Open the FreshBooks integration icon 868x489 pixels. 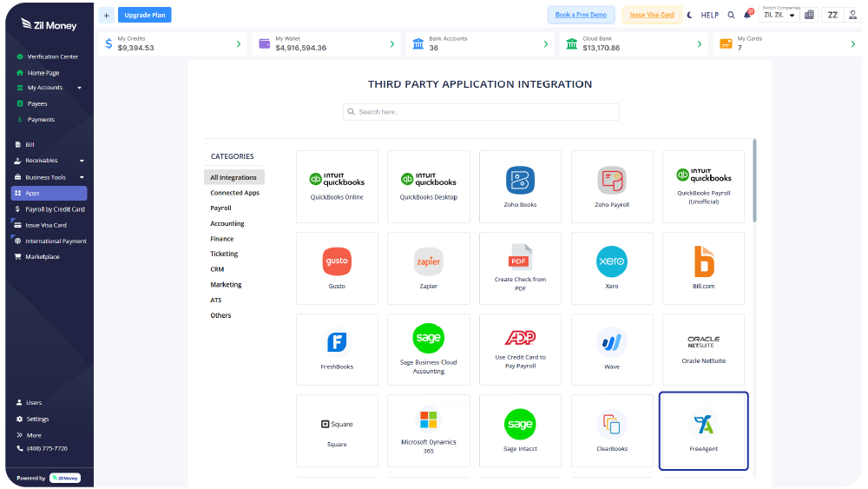coord(337,342)
